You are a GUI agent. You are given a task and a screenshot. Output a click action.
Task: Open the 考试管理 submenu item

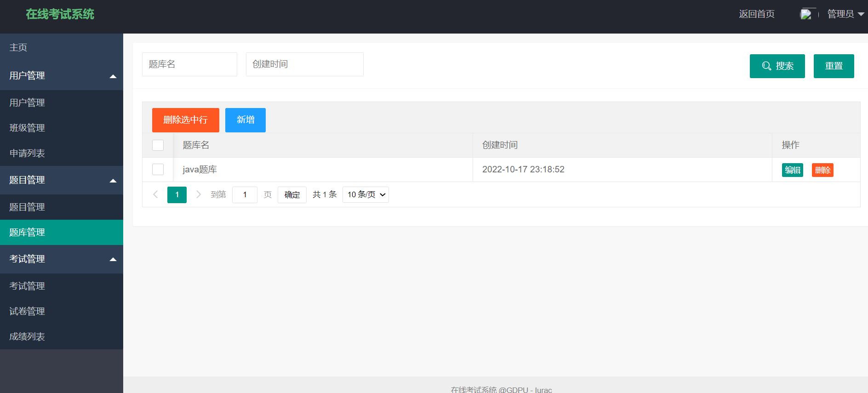pyautogui.click(x=62, y=286)
